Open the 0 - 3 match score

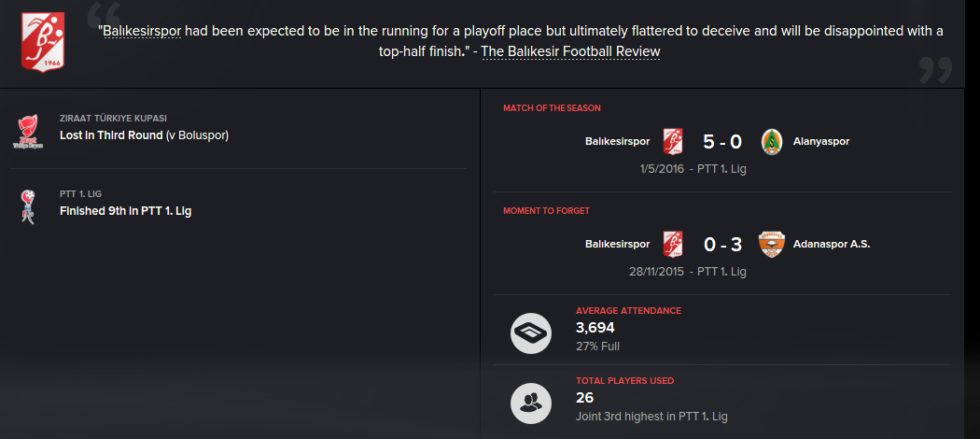pyautogui.click(x=721, y=245)
